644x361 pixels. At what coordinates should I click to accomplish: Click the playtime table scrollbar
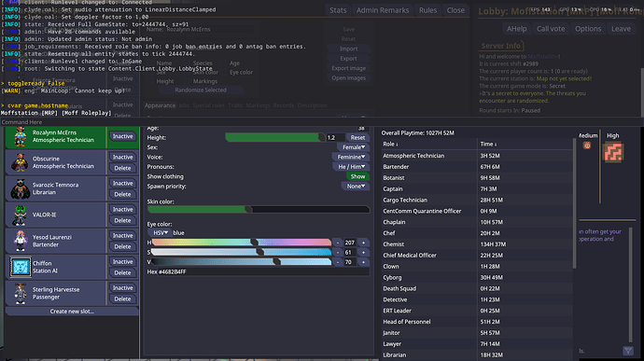(574, 203)
